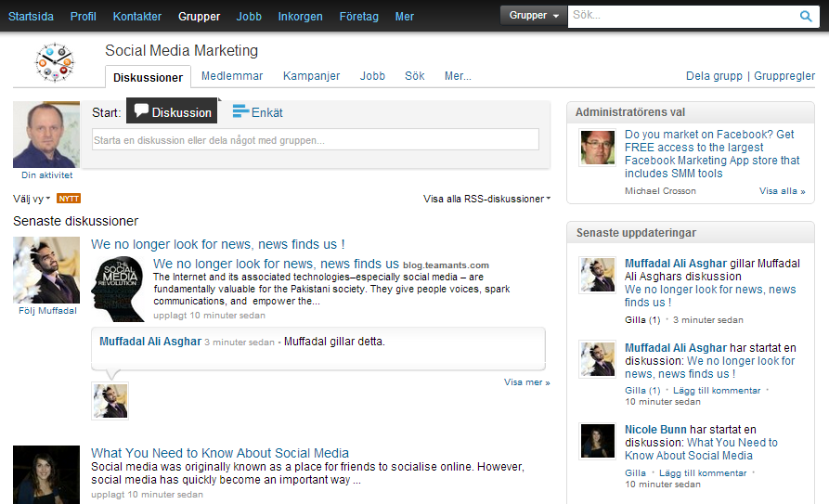Click Muffadal's avatar next to har startat update
The height and width of the screenshot is (504, 829).
(x=598, y=358)
